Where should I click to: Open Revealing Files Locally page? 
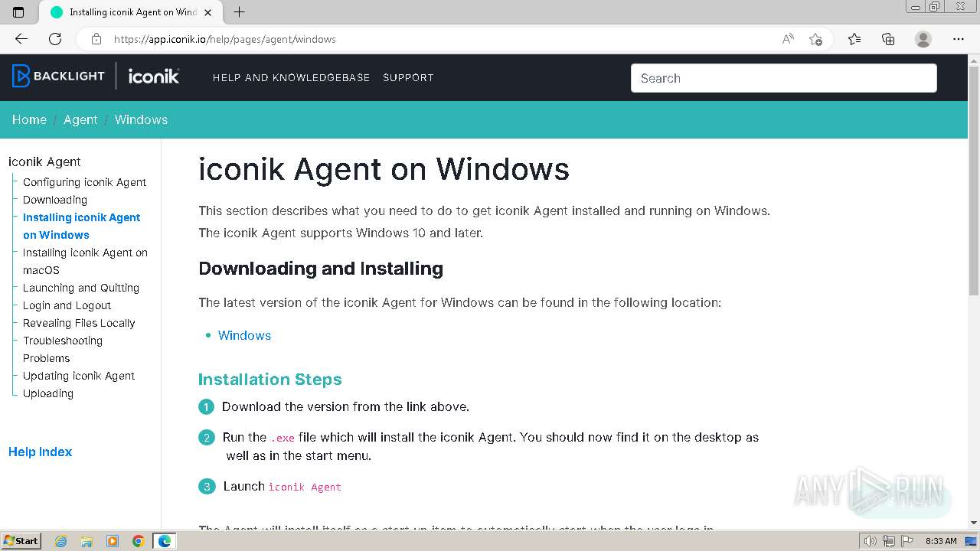79,323
